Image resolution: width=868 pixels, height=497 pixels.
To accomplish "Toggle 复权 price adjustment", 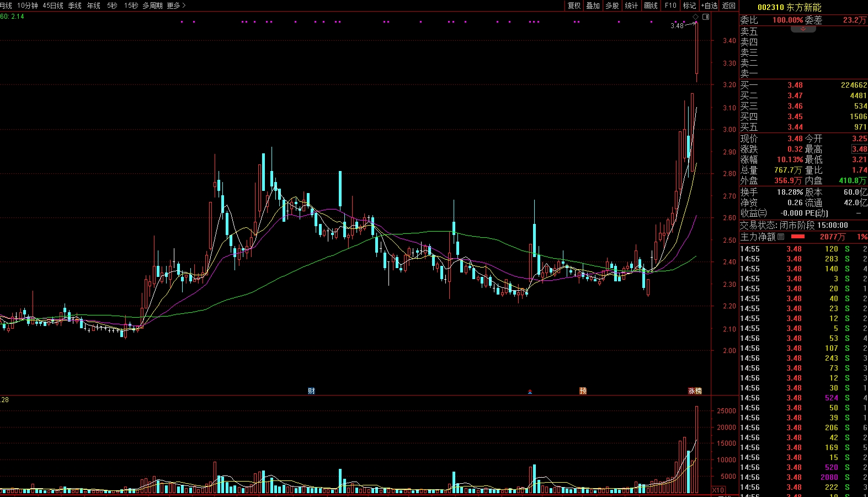I will click(x=574, y=6).
